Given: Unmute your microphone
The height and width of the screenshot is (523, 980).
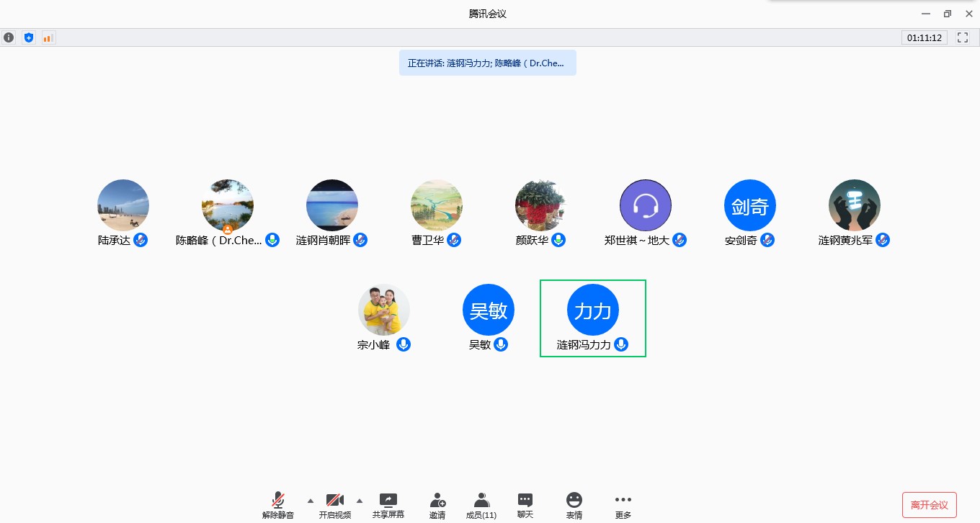Looking at the screenshot, I should click(277, 505).
